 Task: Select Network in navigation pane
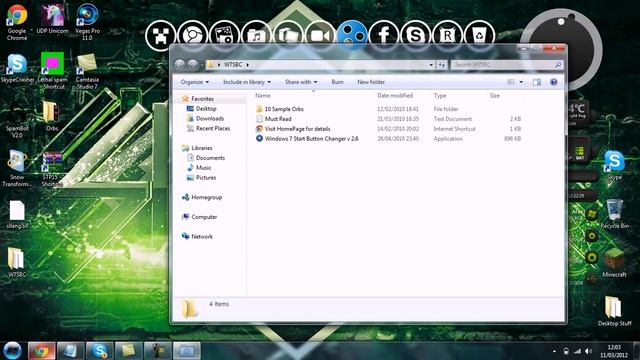[x=202, y=236]
